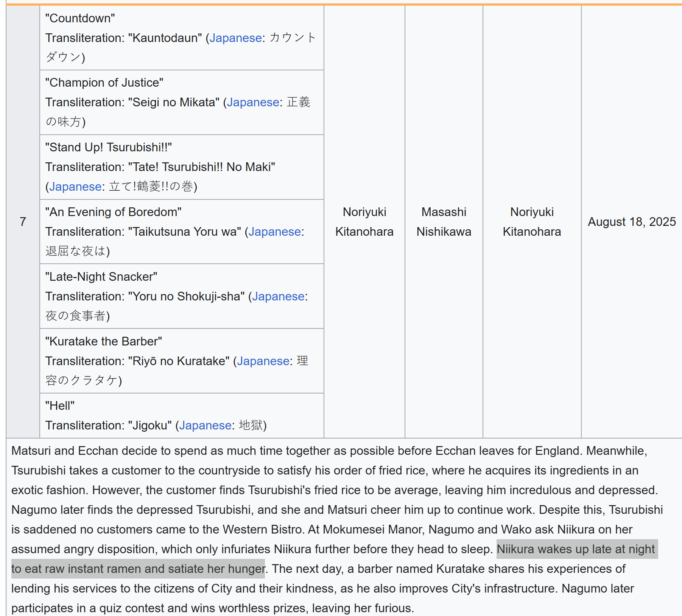This screenshot has height=616, width=682.
Task: Open the Japanese link in the Countdown row
Action: point(236,38)
